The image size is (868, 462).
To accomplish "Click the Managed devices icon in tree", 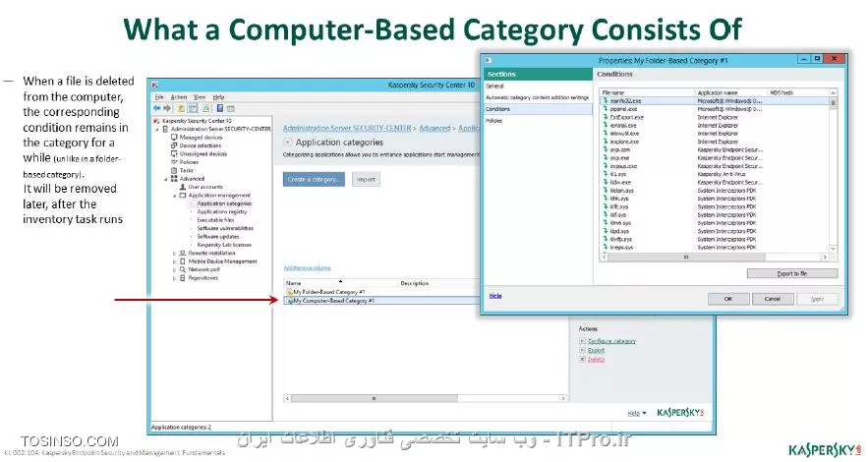I will click(174, 138).
